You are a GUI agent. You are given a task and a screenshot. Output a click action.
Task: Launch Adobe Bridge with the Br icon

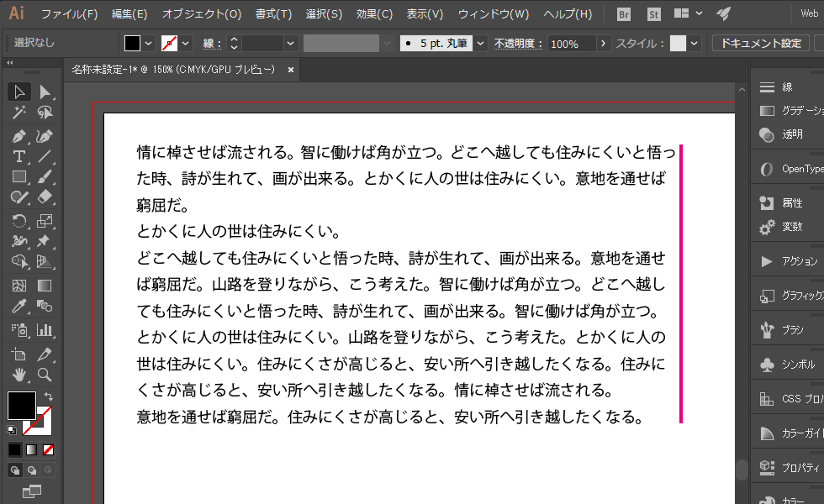(x=622, y=13)
